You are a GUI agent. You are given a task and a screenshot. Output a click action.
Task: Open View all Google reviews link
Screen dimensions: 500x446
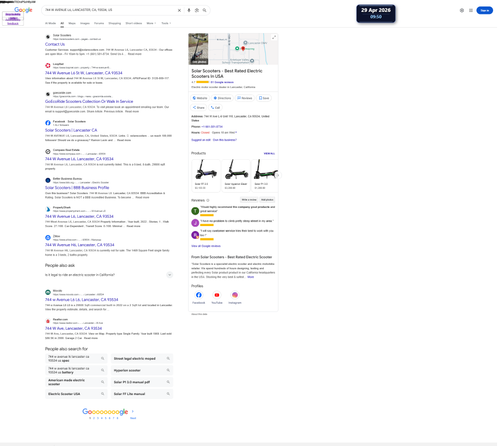[206, 246]
